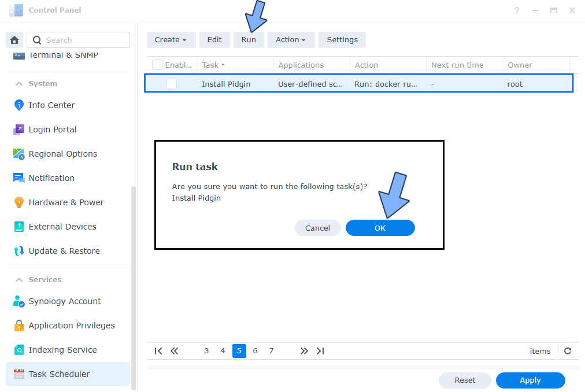
Task: Open Indexing Service icon
Action: tap(18, 350)
